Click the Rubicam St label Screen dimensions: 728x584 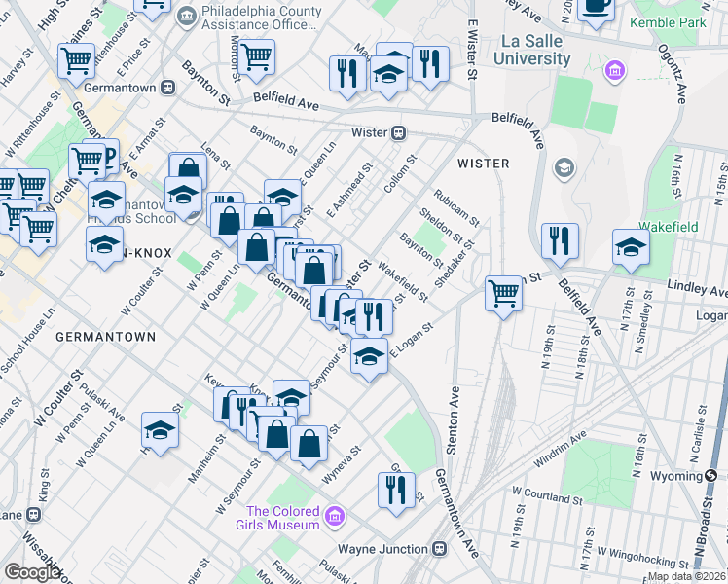456,207
